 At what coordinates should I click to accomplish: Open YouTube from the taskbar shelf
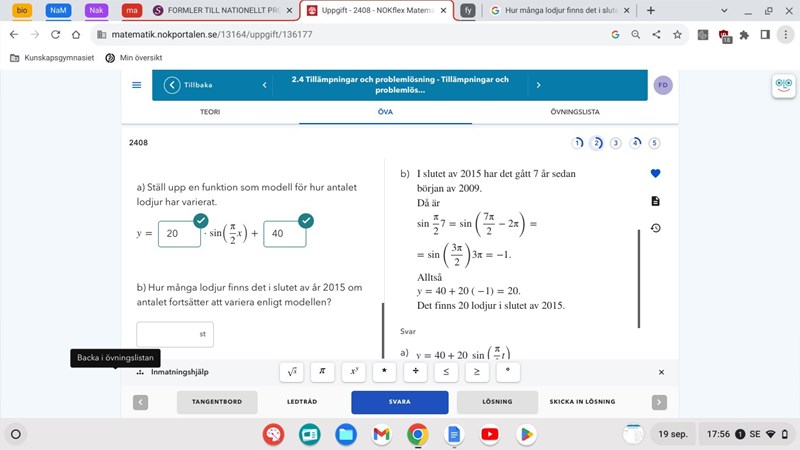(x=489, y=435)
